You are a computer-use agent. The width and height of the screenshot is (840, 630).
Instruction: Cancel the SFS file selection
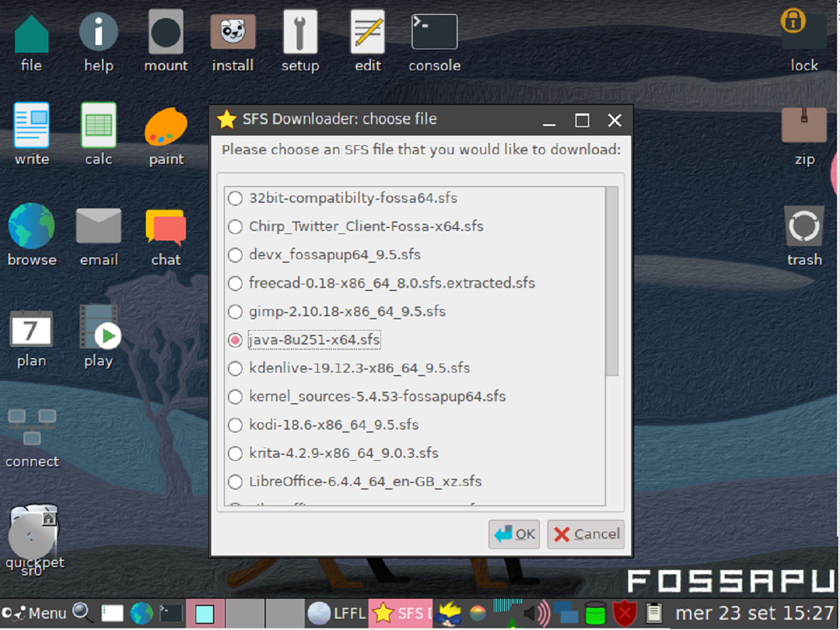(x=585, y=534)
